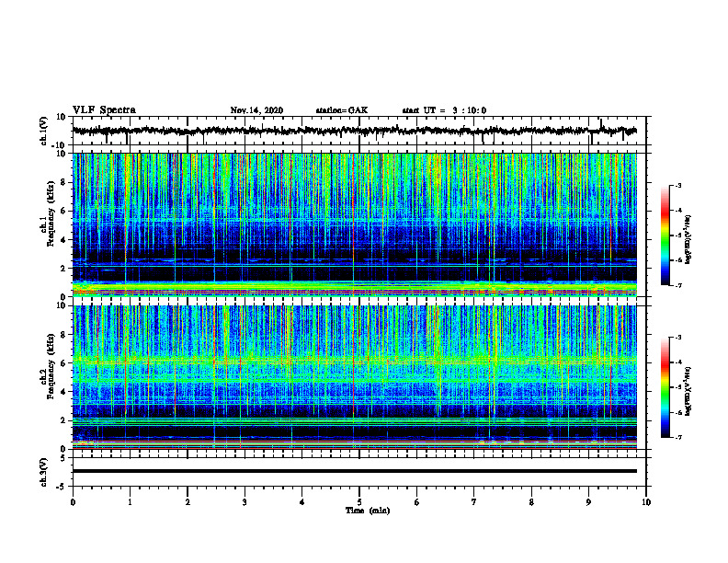728x563 pixels.
Task: Click the ch.2 spectrogram color scale bar
Action: [665, 387]
